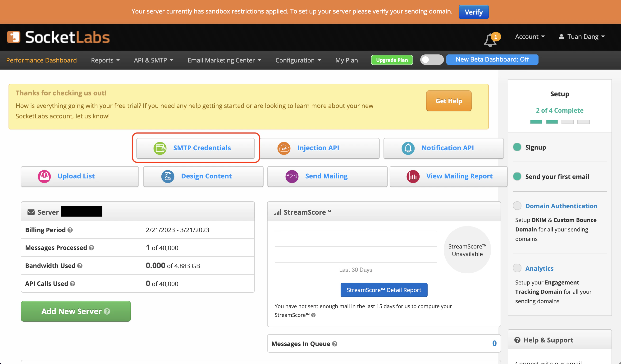Click the SocketLabs logo
This screenshot has height=364, width=621.
tap(58, 37)
